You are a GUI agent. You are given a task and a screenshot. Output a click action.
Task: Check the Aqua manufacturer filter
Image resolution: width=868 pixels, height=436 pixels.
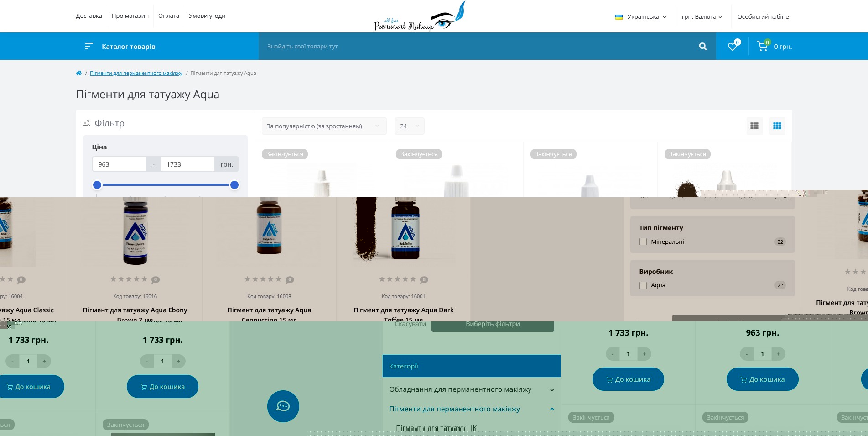(643, 285)
